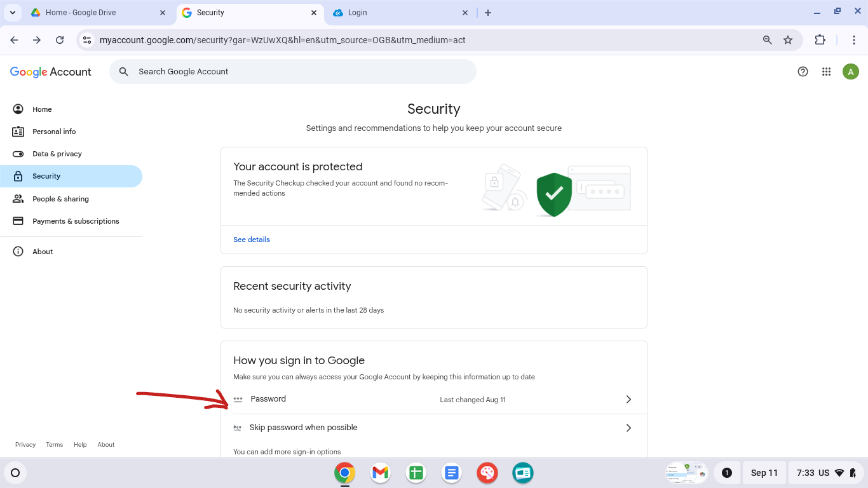Open the Wi-Fi status area
The height and width of the screenshot is (488, 868).
point(840,473)
